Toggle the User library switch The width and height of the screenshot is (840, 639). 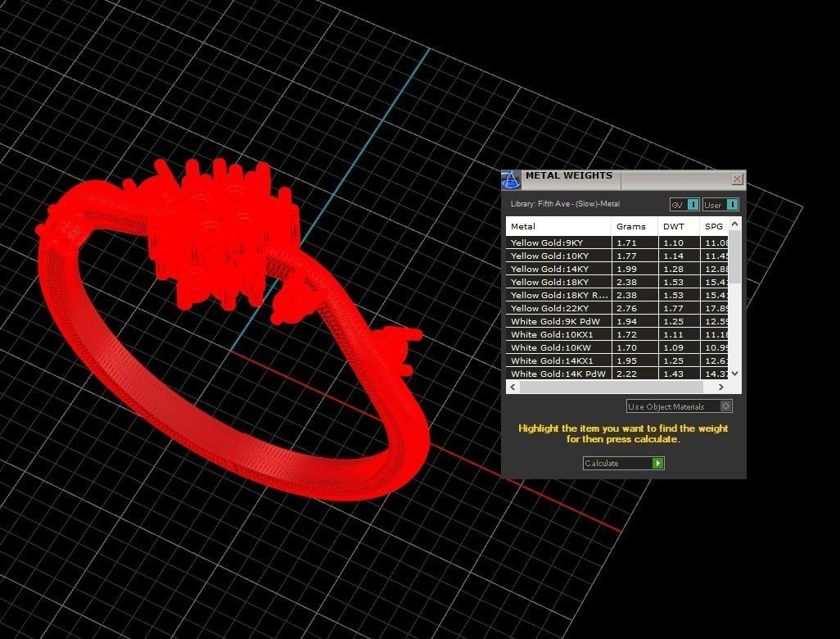(x=720, y=205)
